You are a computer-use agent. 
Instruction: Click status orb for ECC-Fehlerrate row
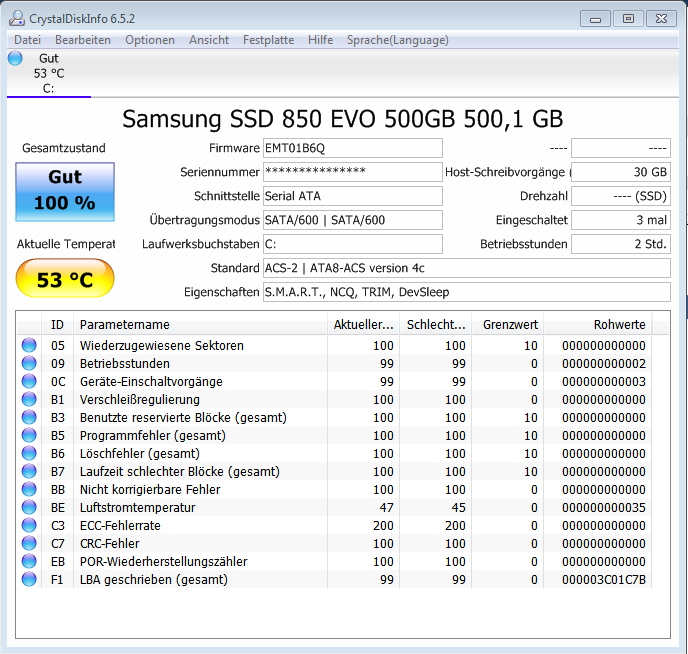(x=29, y=525)
